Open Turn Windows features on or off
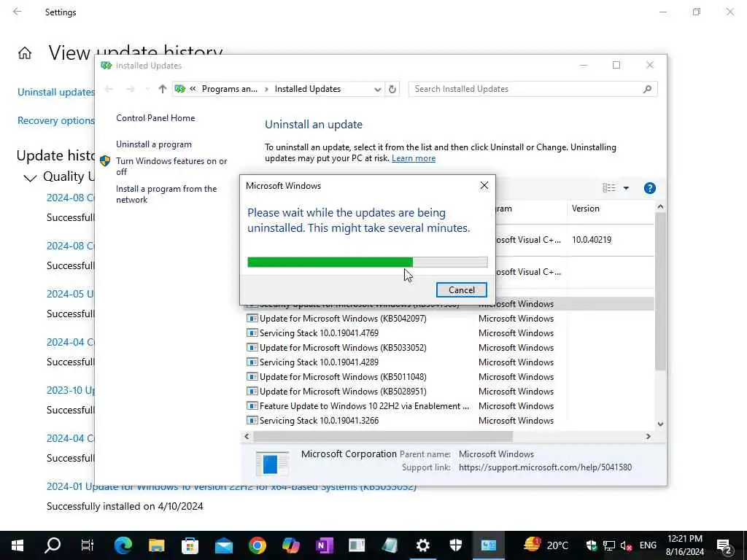 pyautogui.click(x=171, y=166)
